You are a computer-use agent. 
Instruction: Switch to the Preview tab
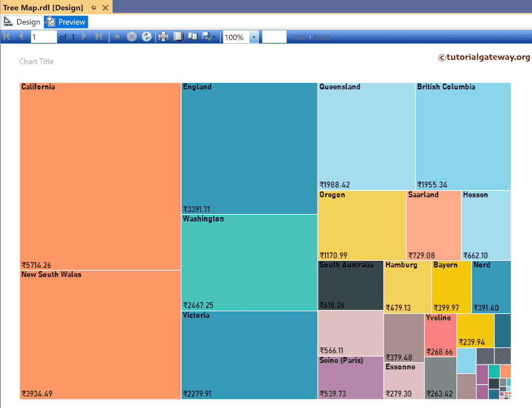pos(65,22)
